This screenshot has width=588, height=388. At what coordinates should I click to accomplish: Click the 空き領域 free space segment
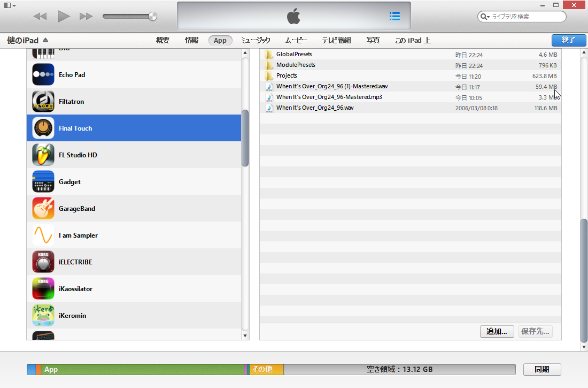(x=399, y=369)
